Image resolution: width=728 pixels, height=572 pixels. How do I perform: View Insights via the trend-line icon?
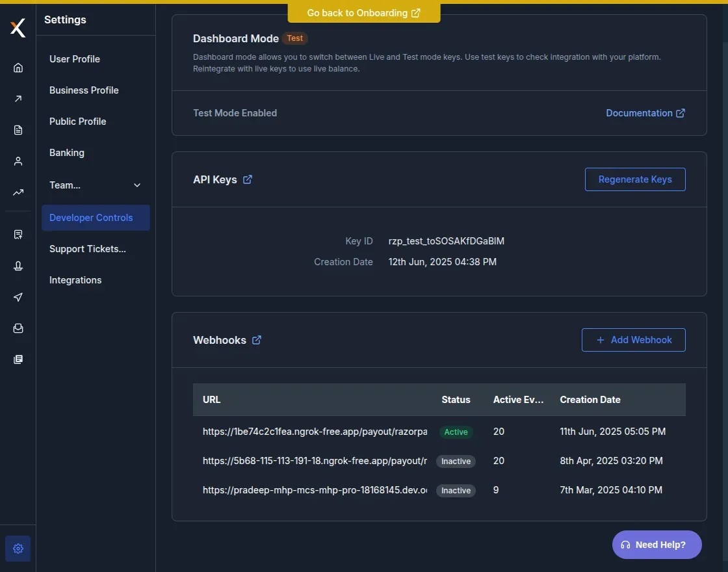click(x=18, y=192)
